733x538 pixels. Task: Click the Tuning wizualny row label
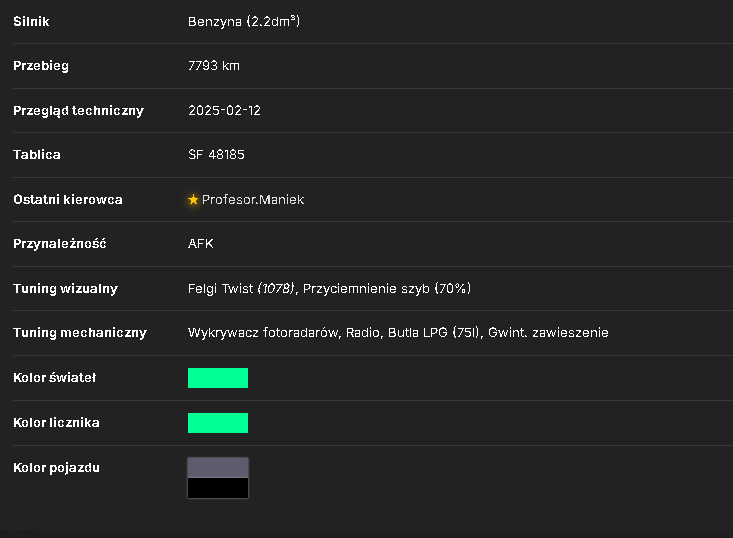click(65, 289)
